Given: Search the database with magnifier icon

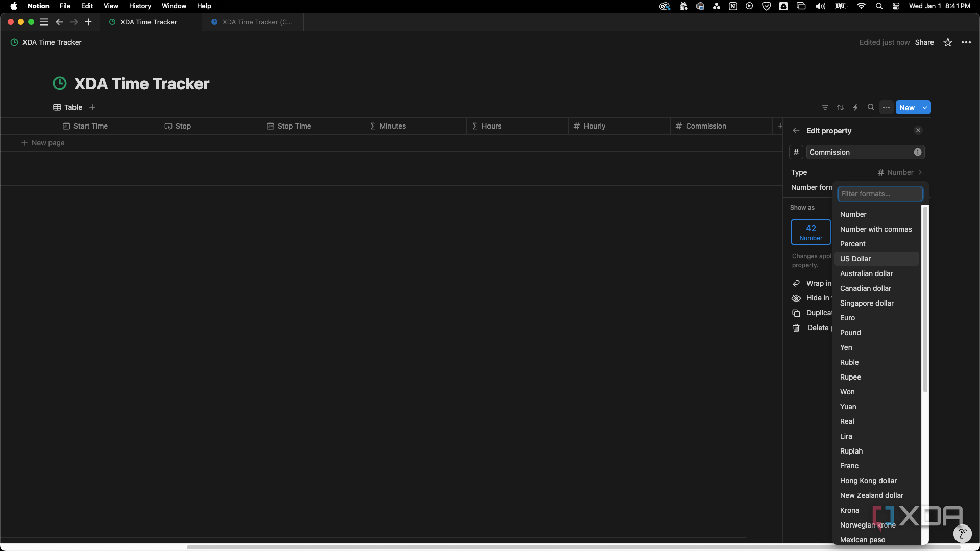Looking at the screenshot, I should [x=871, y=107].
